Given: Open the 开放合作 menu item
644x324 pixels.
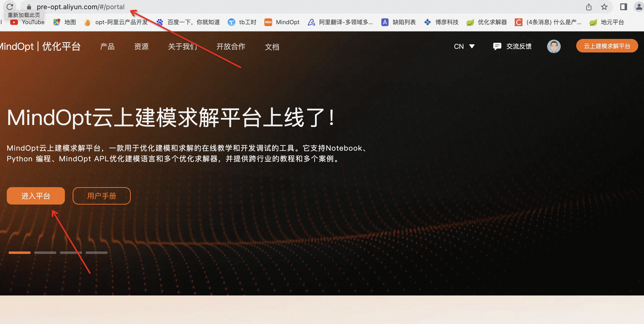Looking at the screenshot, I should point(231,47).
